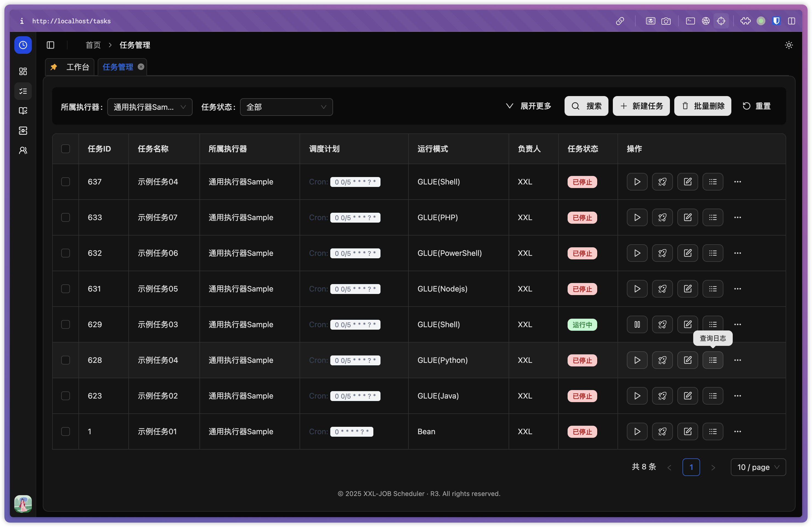Open the 任务状态 status dropdown
Viewport: 812px width, 527px height.
(286, 107)
